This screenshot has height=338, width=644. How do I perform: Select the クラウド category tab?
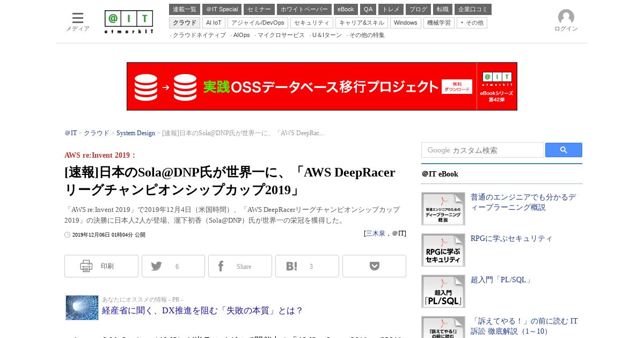pyautogui.click(x=185, y=23)
